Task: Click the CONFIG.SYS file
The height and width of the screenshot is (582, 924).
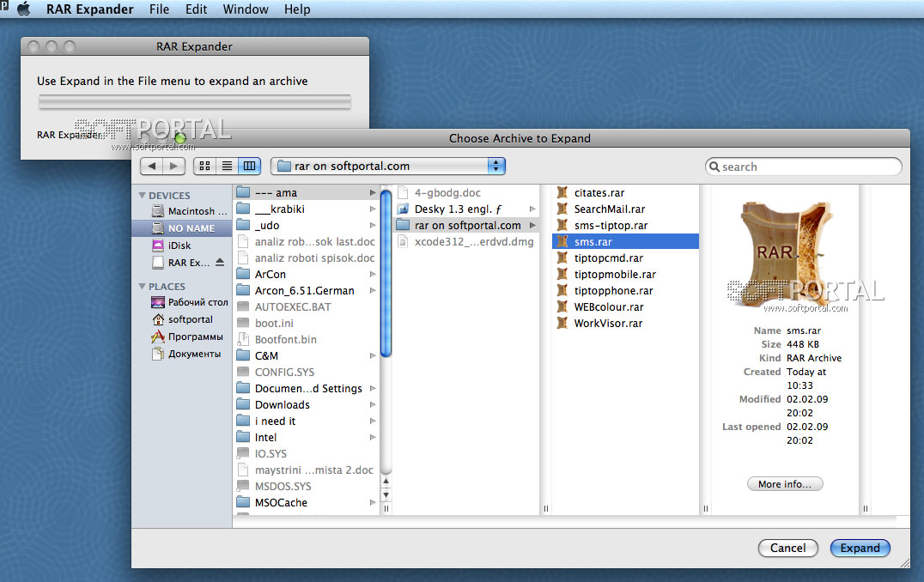Action: point(307,373)
